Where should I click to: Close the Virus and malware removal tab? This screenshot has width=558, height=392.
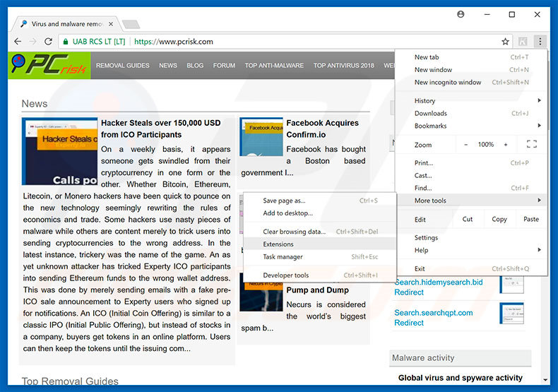[x=111, y=24]
